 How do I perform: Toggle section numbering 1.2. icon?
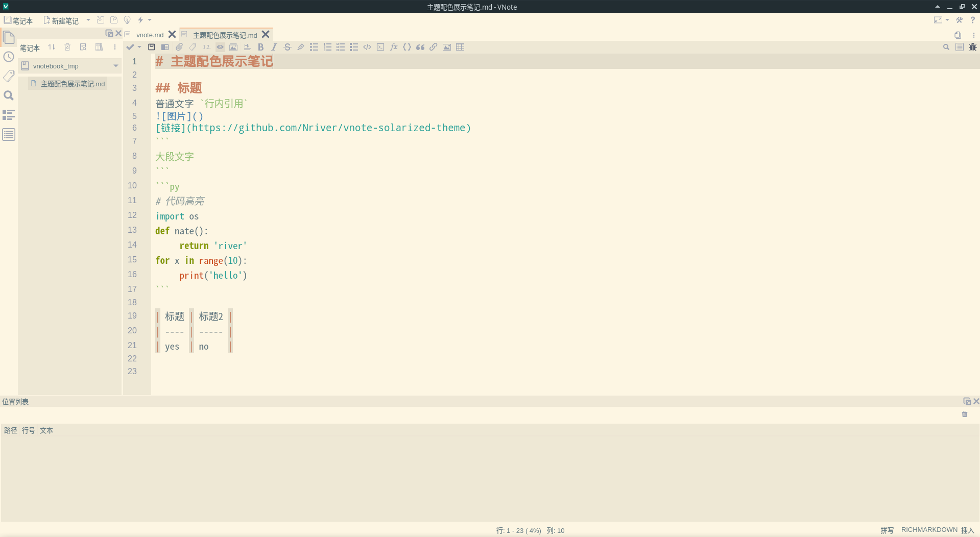point(206,47)
